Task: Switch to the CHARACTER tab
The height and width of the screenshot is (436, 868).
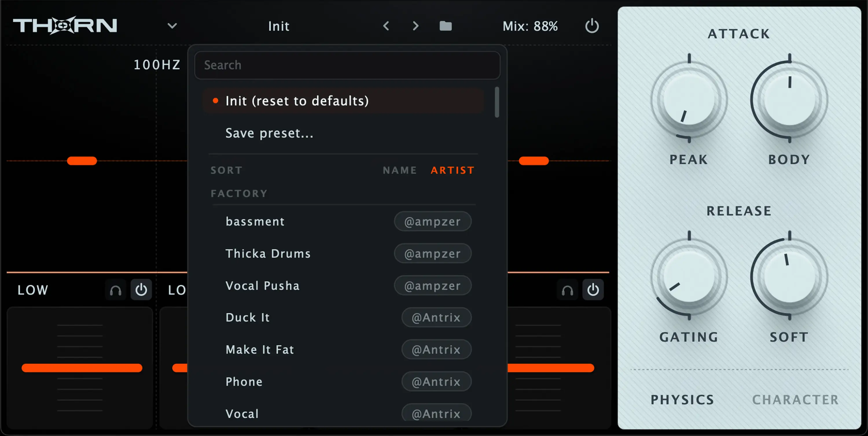Action: point(796,400)
